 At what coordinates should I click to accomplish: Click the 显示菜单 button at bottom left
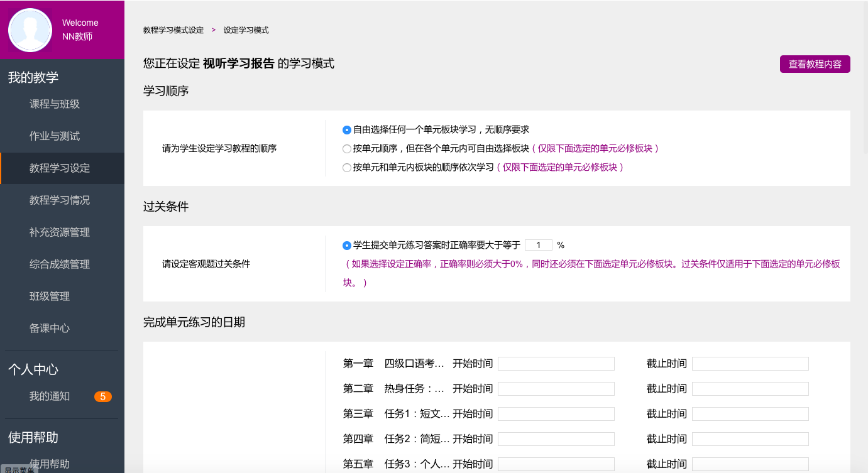19,469
